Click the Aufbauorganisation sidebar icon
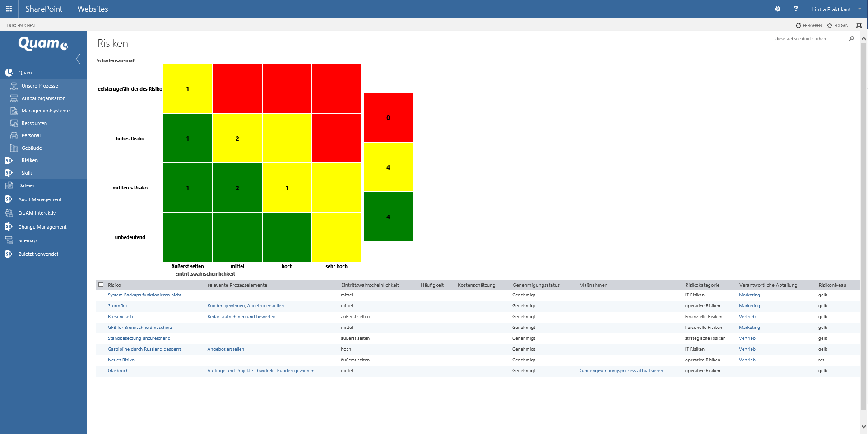The image size is (868, 434). (x=14, y=98)
